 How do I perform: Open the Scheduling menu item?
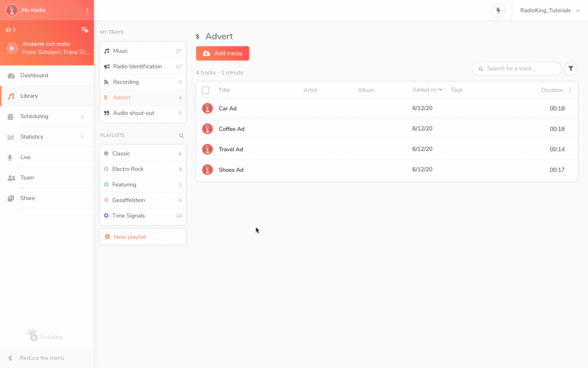(47, 116)
